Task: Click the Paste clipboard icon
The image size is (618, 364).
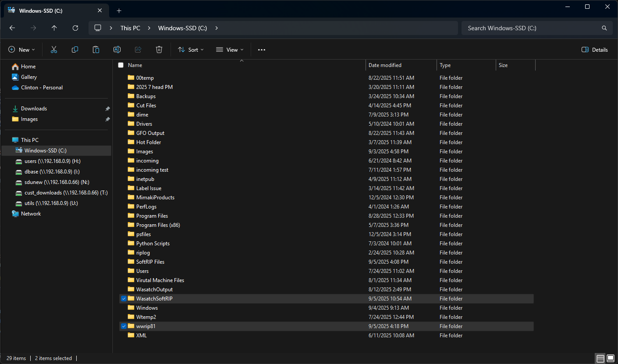Action: click(x=96, y=50)
